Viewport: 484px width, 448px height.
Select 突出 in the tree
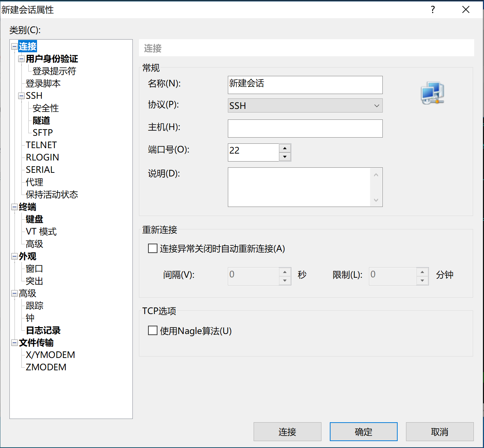(34, 281)
